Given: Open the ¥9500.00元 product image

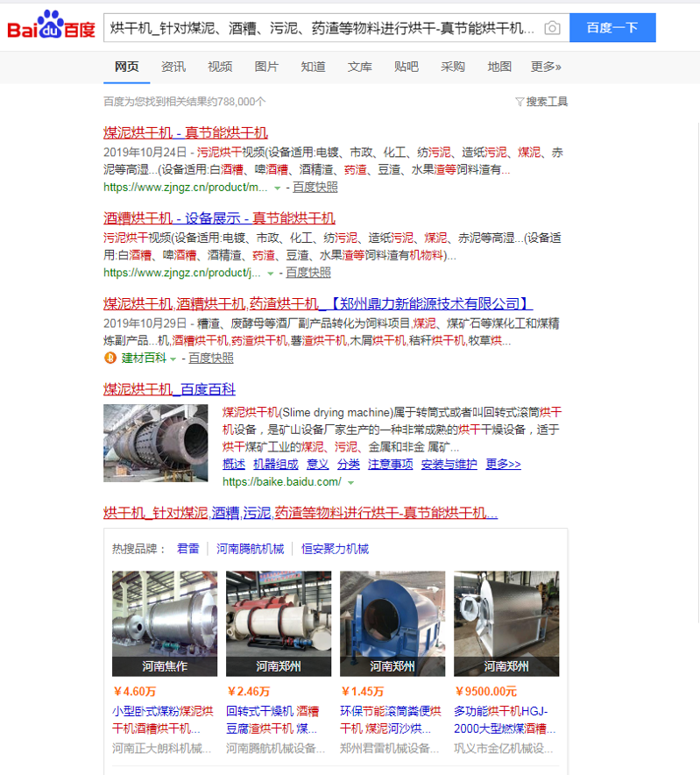Looking at the screenshot, I should click(x=506, y=623).
